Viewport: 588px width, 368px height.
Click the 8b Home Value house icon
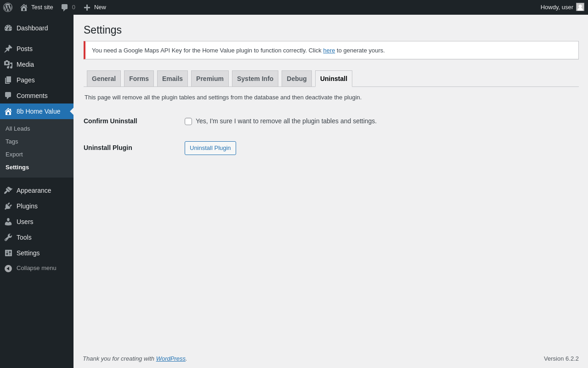point(8,111)
